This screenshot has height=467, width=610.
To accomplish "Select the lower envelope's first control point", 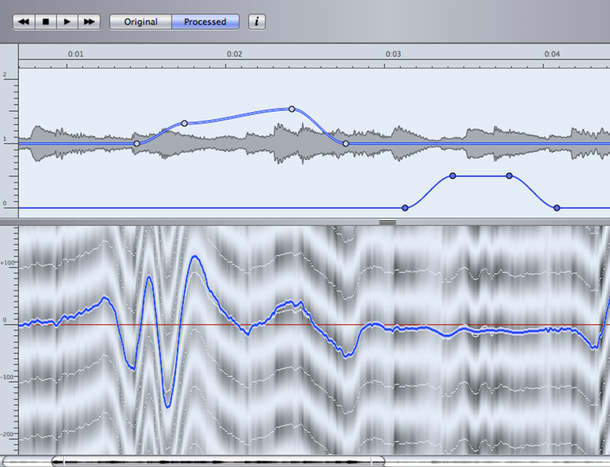I will [405, 208].
